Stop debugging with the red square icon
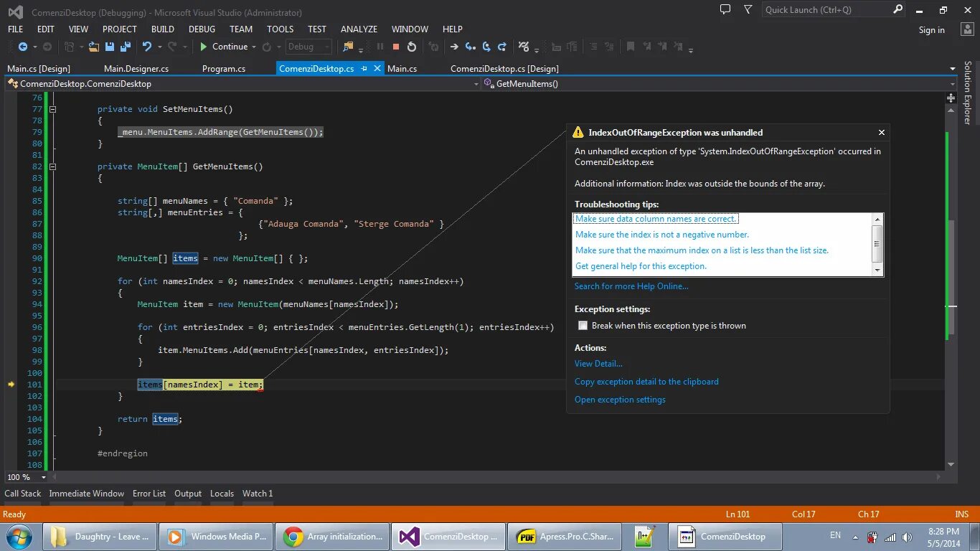This screenshot has width=980, height=551. (396, 47)
